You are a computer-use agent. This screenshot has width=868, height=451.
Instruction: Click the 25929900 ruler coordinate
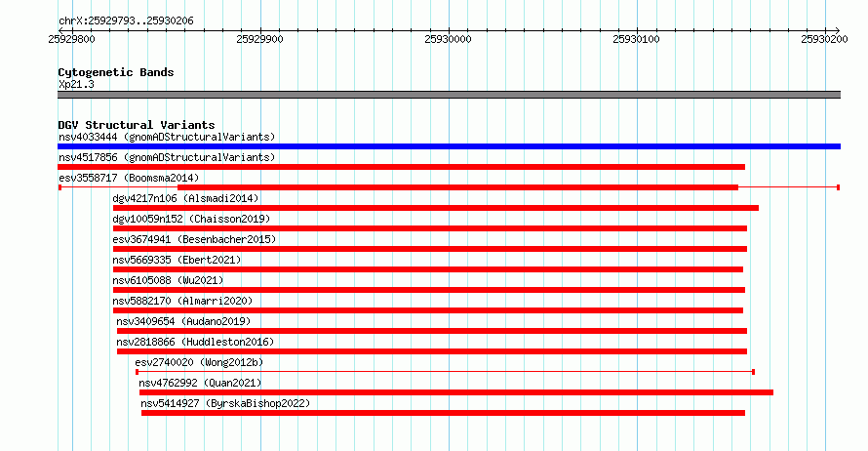click(x=259, y=39)
